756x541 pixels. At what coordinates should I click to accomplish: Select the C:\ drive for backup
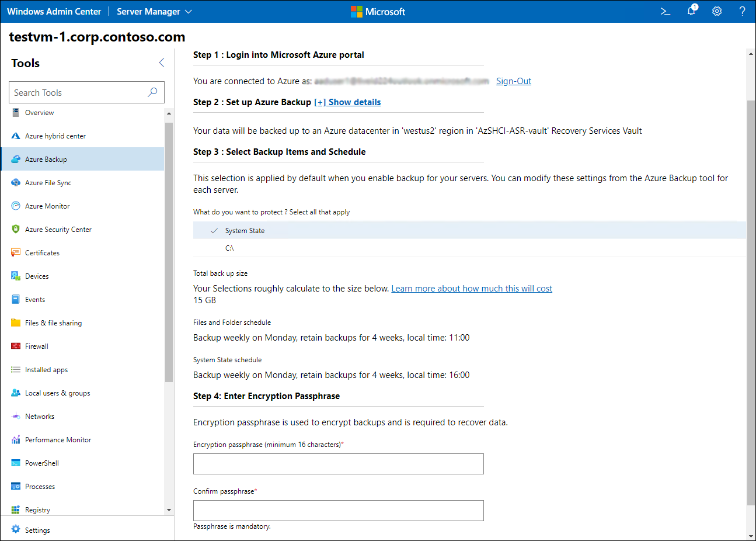point(469,248)
